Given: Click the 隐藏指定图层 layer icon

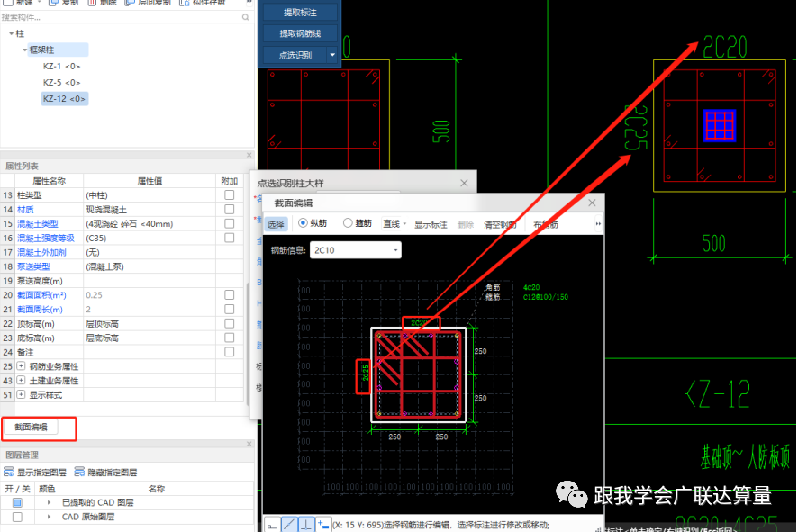Looking at the screenshot, I should pyautogui.click(x=79, y=472).
